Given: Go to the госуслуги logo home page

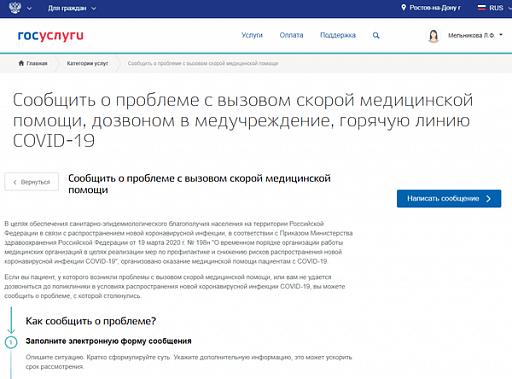Looking at the screenshot, I should [x=50, y=36].
